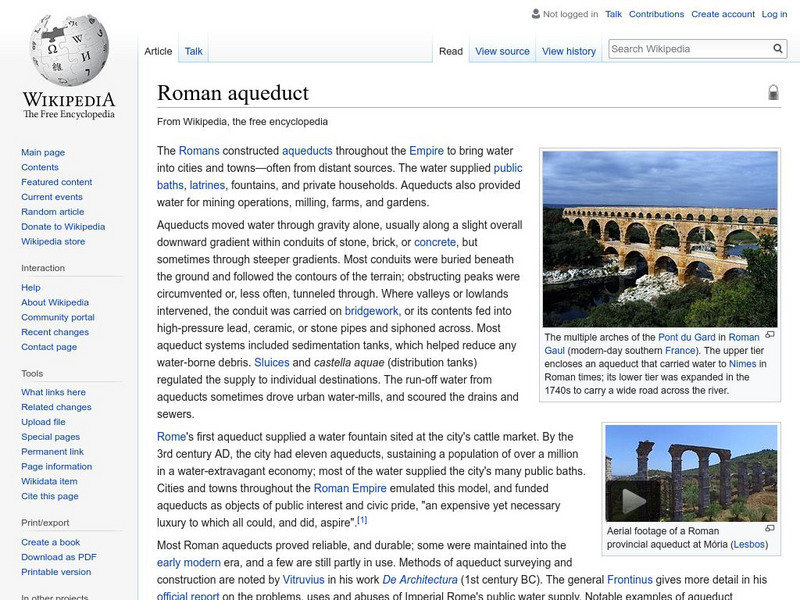Viewport: 800px width, 600px height.
Task: Open the Contributions link
Action: click(656, 14)
